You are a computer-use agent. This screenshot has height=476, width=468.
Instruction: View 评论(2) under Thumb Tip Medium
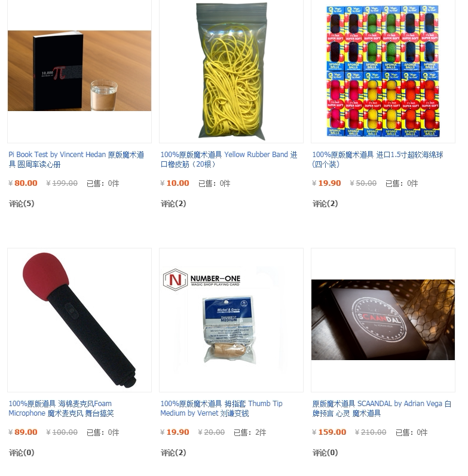click(x=173, y=453)
